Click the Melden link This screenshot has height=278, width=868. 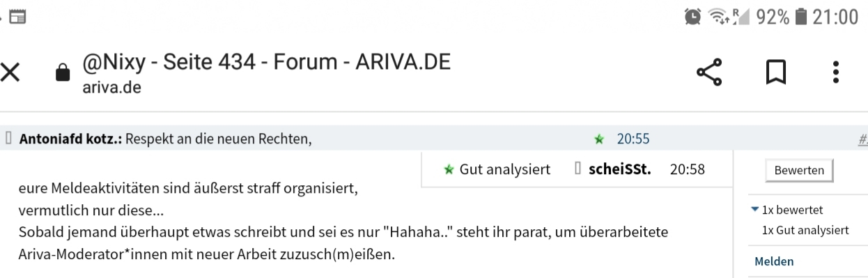[x=774, y=262]
